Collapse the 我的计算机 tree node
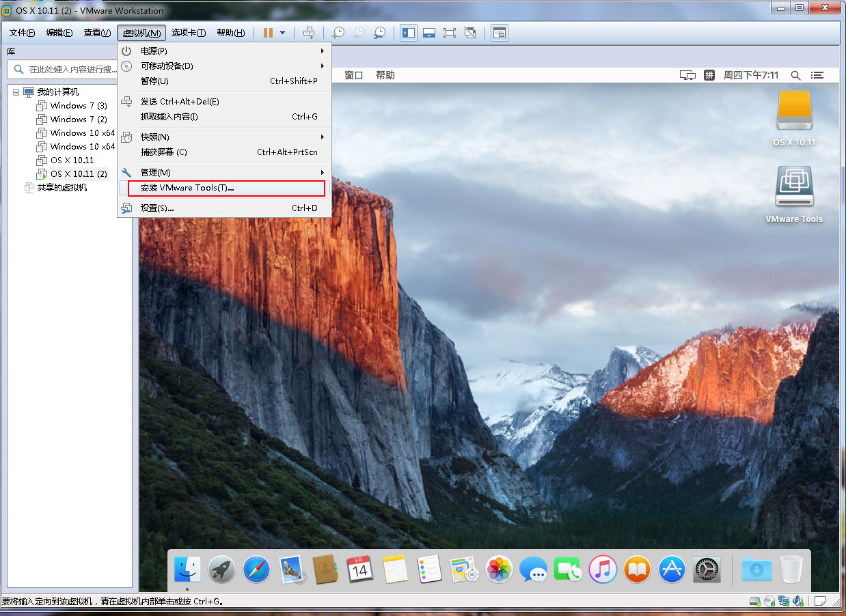 [16, 92]
